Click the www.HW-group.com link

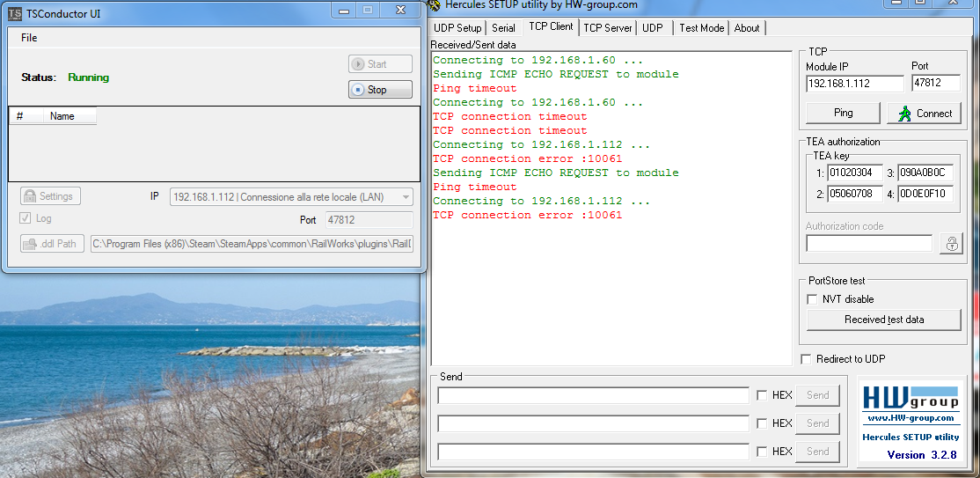[910, 418]
